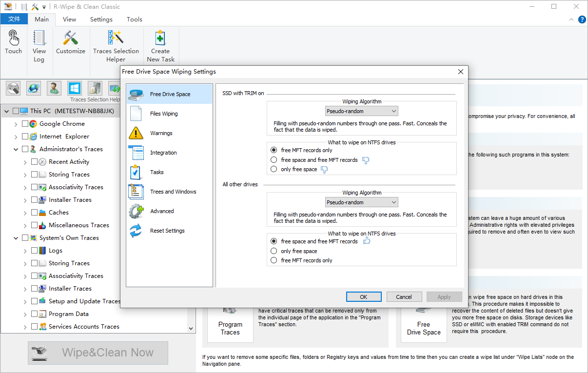The width and height of the screenshot is (588, 373).
Task: Click OK to confirm wiping settings
Action: [363, 297]
